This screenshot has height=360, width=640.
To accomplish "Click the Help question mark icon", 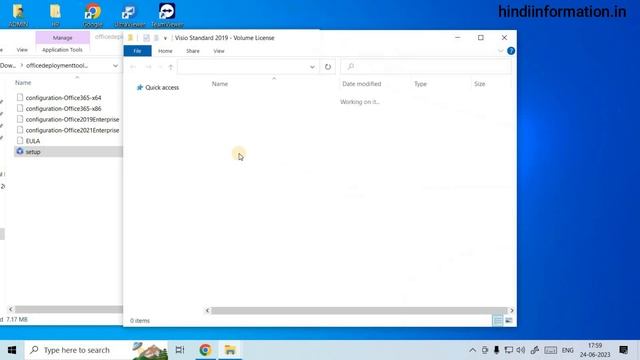I will [x=511, y=51].
